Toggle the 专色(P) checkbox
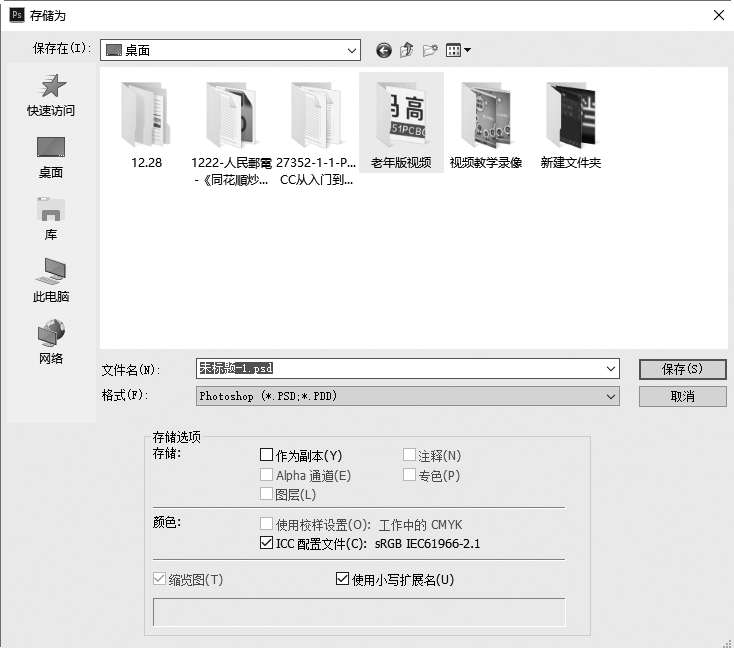 409,475
